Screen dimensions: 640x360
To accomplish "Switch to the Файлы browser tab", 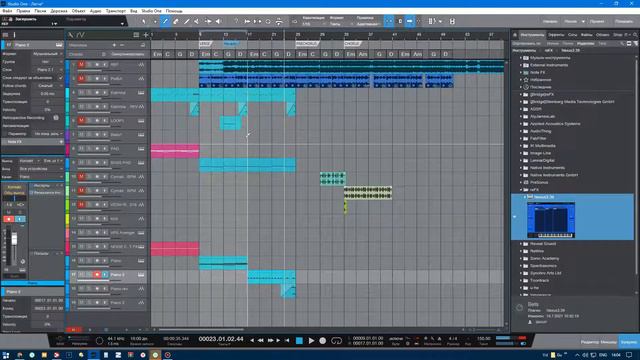I will pos(587,35).
